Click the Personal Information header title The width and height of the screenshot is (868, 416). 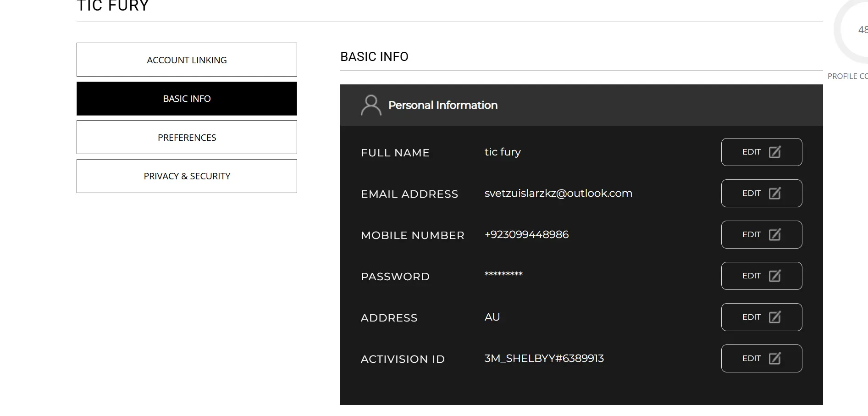(442, 105)
